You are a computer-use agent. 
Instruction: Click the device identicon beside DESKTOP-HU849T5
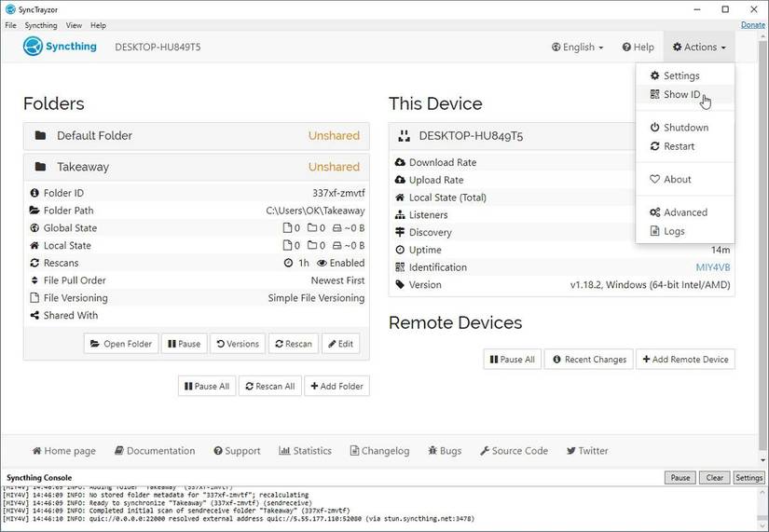pos(405,136)
